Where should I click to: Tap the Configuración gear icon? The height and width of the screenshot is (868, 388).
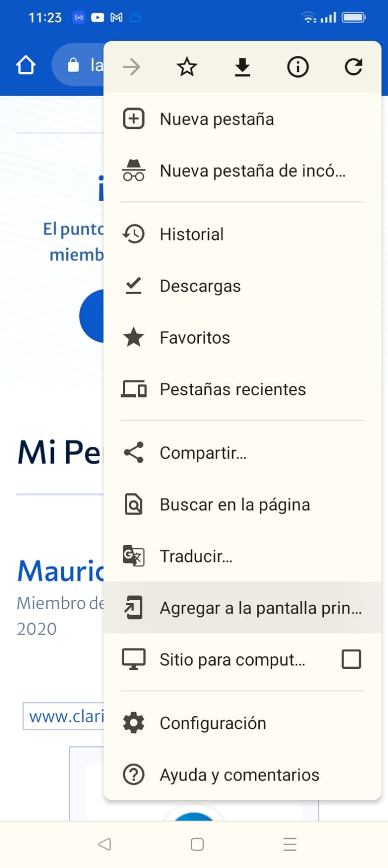[x=134, y=723]
